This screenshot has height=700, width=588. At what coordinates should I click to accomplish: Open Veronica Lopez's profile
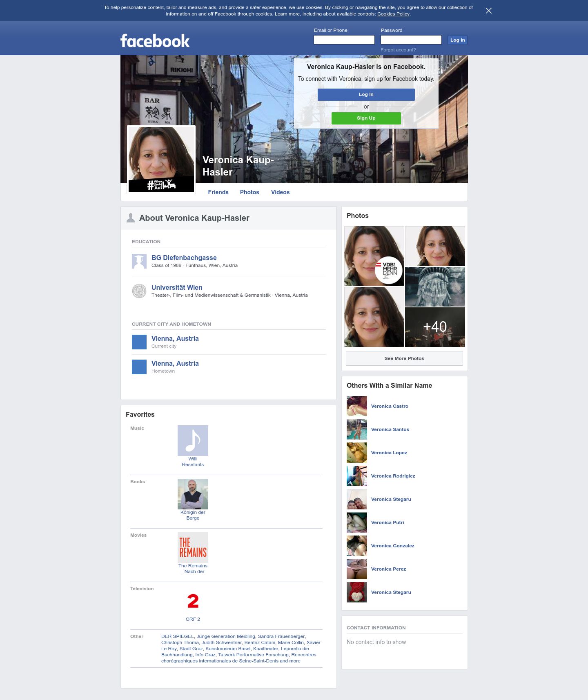click(389, 453)
